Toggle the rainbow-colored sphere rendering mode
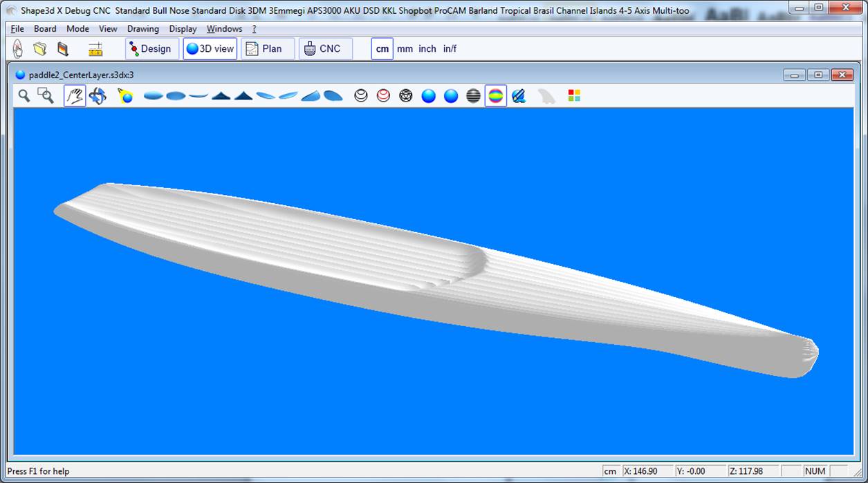The height and width of the screenshot is (483, 868). click(x=495, y=96)
